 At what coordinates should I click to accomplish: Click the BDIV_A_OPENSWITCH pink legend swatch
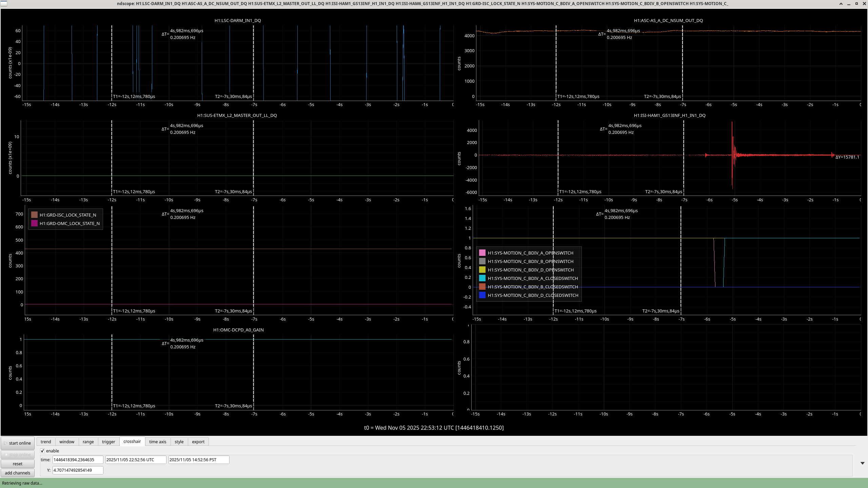(482, 253)
